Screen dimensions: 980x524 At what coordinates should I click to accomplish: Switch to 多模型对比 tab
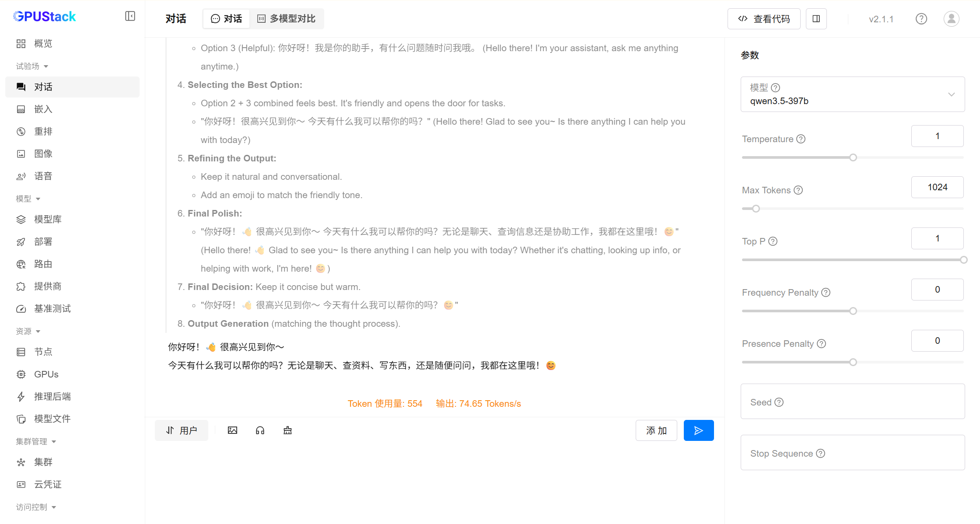[x=287, y=19]
